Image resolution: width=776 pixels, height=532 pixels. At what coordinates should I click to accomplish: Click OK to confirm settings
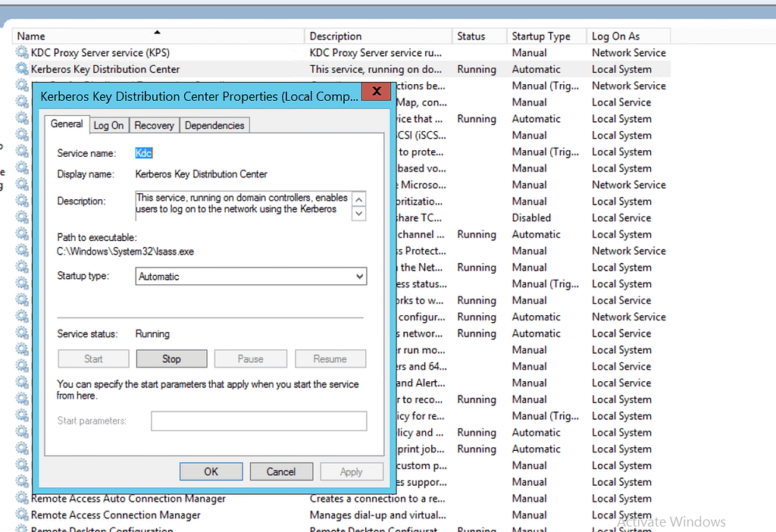pos(211,471)
